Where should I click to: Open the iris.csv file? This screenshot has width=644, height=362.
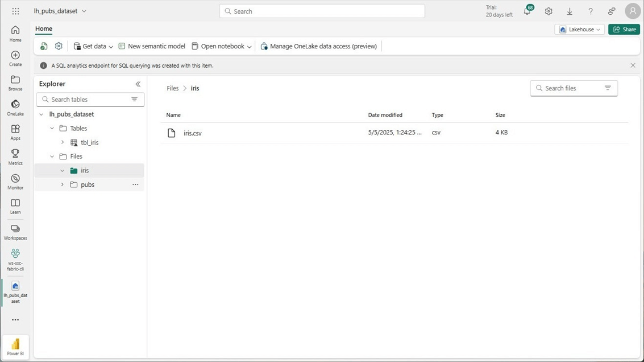(x=193, y=133)
